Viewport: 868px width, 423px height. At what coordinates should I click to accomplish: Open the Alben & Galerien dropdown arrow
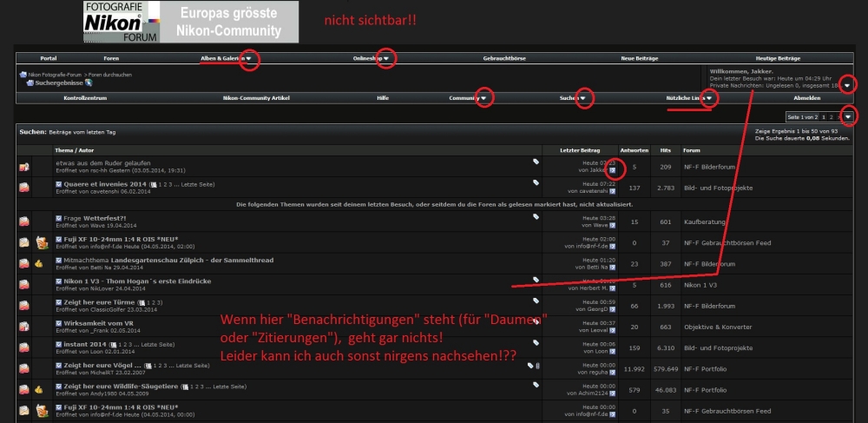click(x=249, y=58)
